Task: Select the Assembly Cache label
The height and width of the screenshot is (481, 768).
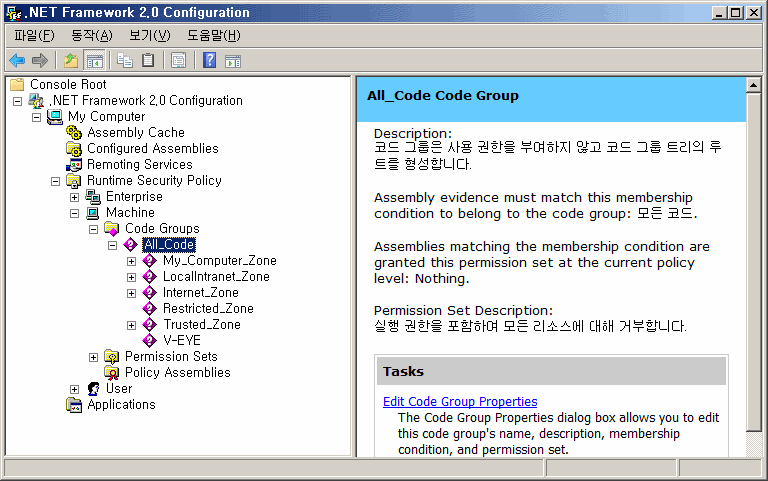Action: click(136, 133)
